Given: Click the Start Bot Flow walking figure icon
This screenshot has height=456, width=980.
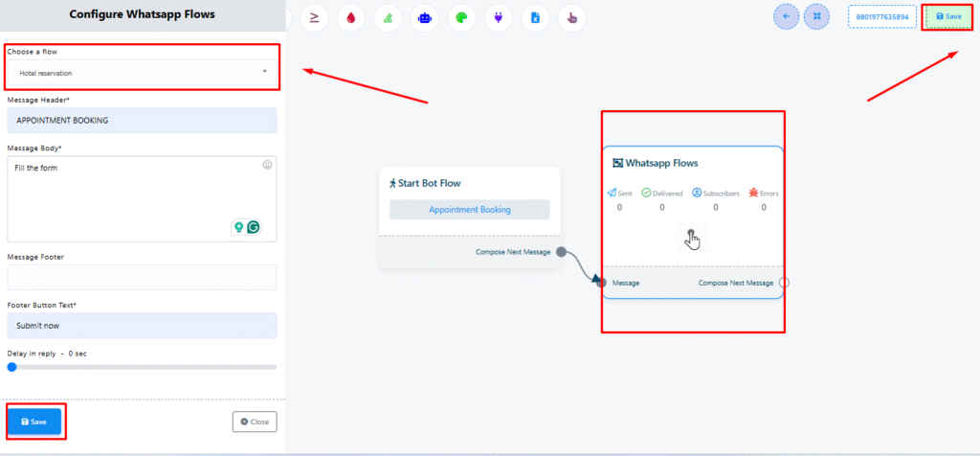Looking at the screenshot, I should (392, 183).
